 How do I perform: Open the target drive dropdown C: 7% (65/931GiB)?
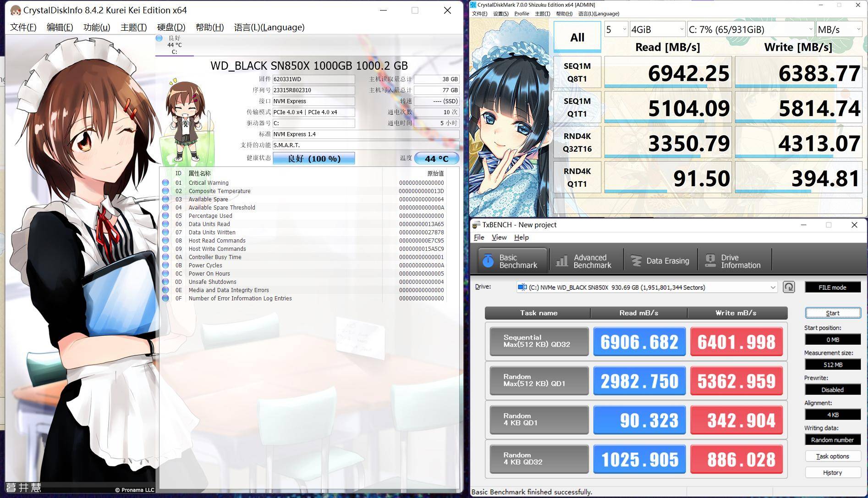(x=750, y=29)
